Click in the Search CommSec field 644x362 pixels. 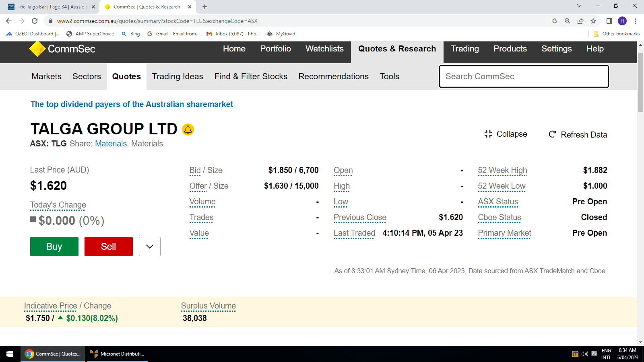[x=524, y=76]
